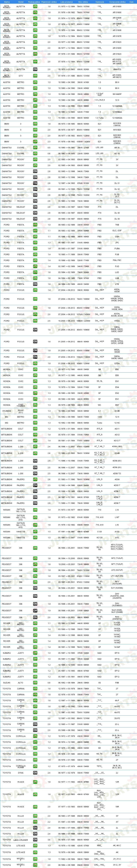This screenshot has width=137, height=868.
Task: Click petrol icon for Toyota Carina II 3S-FE
Action: pos(35,718)
